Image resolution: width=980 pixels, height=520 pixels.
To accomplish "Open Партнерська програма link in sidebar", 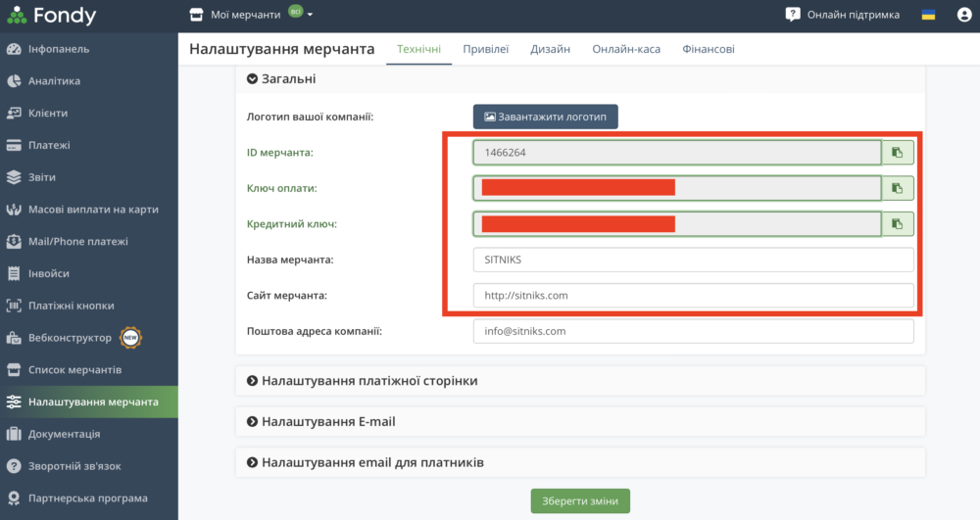I will coord(89,498).
